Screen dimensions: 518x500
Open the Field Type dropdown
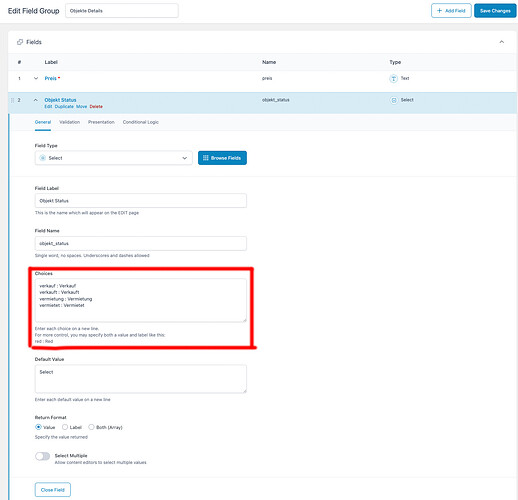click(114, 158)
